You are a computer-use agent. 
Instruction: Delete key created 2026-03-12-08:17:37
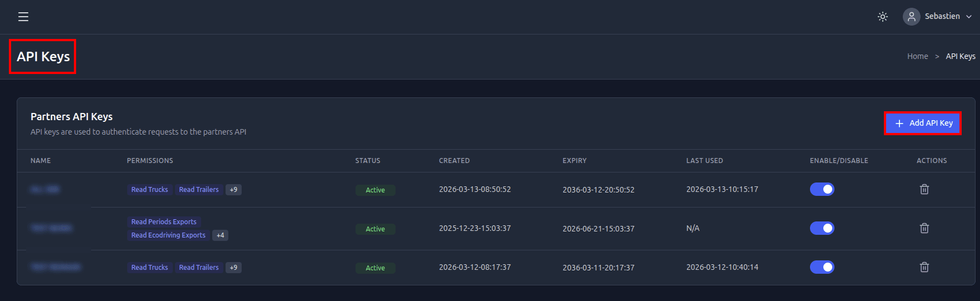coord(924,267)
